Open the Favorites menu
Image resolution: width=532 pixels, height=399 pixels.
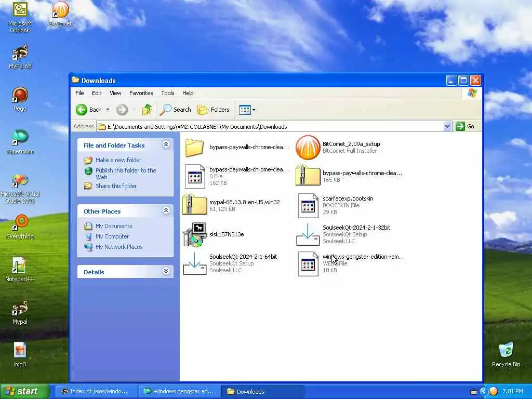pyautogui.click(x=141, y=93)
